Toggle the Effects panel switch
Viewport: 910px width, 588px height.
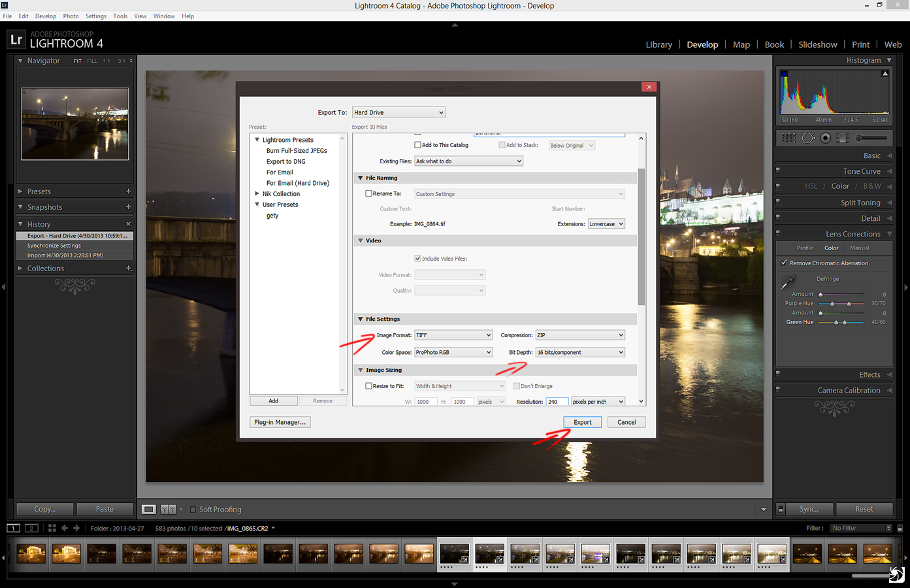tap(778, 374)
